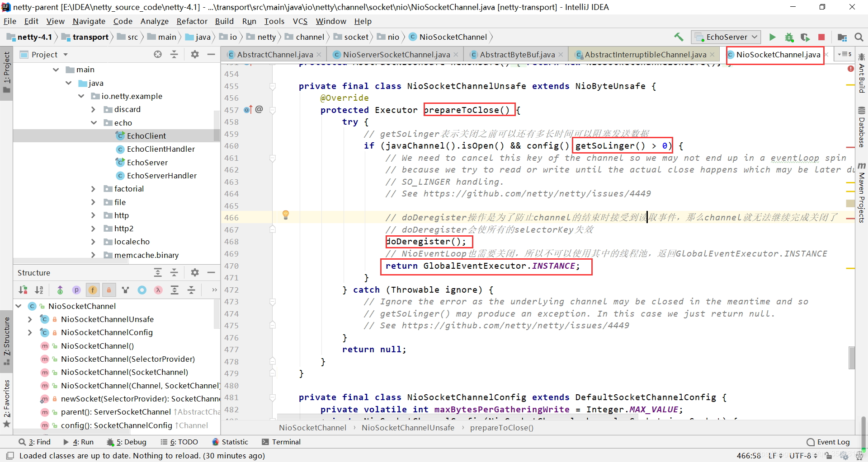Open the Event Log
Viewport: 868px width, 462px height.
pyautogui.click(x=828, y=442)
